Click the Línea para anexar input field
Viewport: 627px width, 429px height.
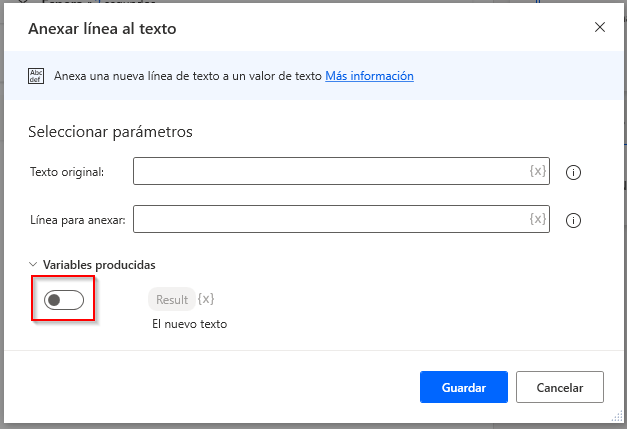(x=341, y=219)
